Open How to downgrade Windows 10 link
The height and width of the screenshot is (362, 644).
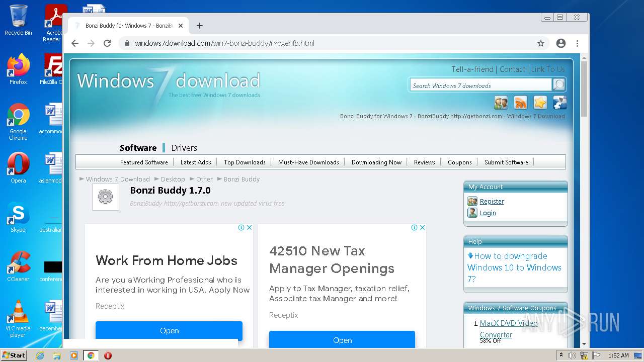pos(514,267)
